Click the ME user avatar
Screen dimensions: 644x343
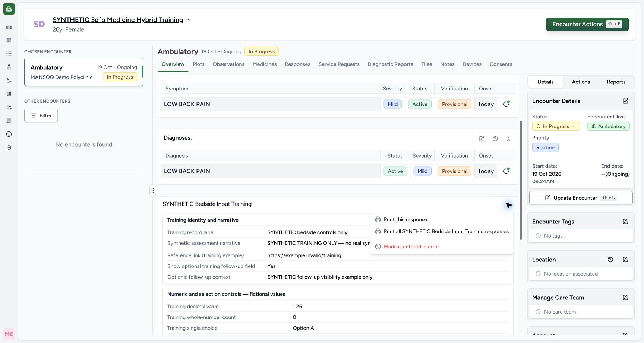pyautogui.click(x=9, y=334)
